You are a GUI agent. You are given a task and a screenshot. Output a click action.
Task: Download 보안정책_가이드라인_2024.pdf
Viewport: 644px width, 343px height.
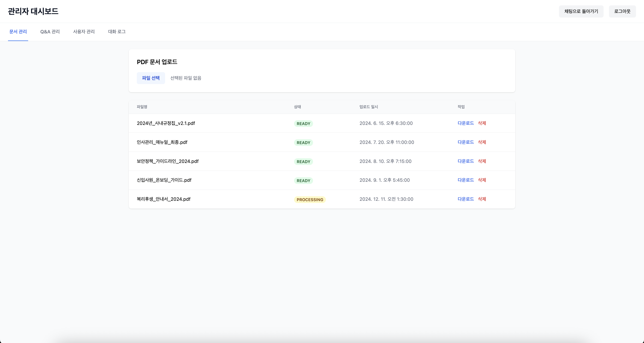pyautogui.click(x=465, y=161)
